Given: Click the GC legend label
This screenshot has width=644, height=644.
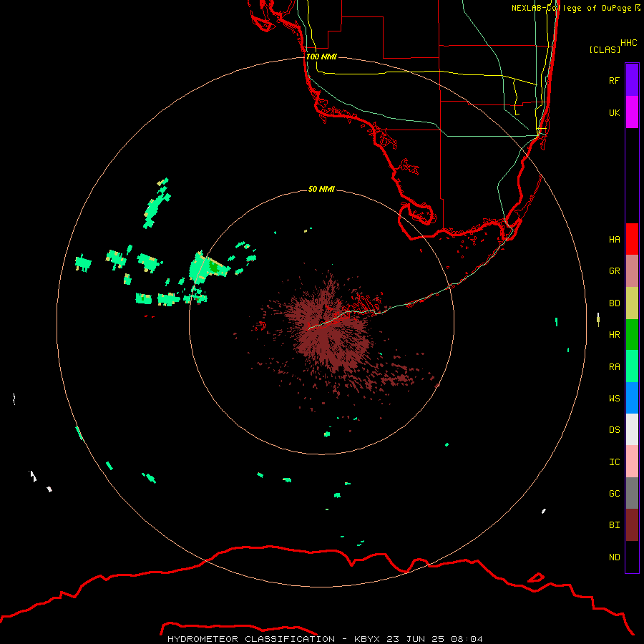Looking at the screenshot, I should [x=614, y=494].
